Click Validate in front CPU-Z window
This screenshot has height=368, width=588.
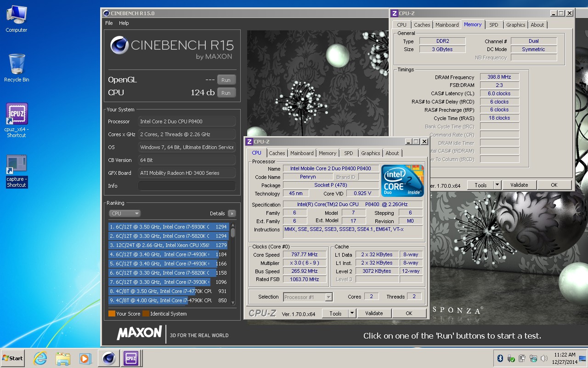pos(374,313)
